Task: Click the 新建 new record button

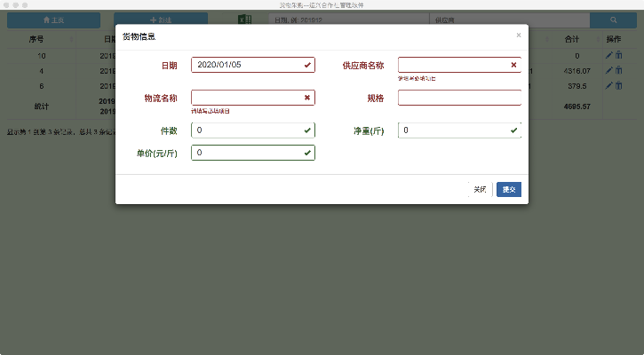Action: (161, 20)
